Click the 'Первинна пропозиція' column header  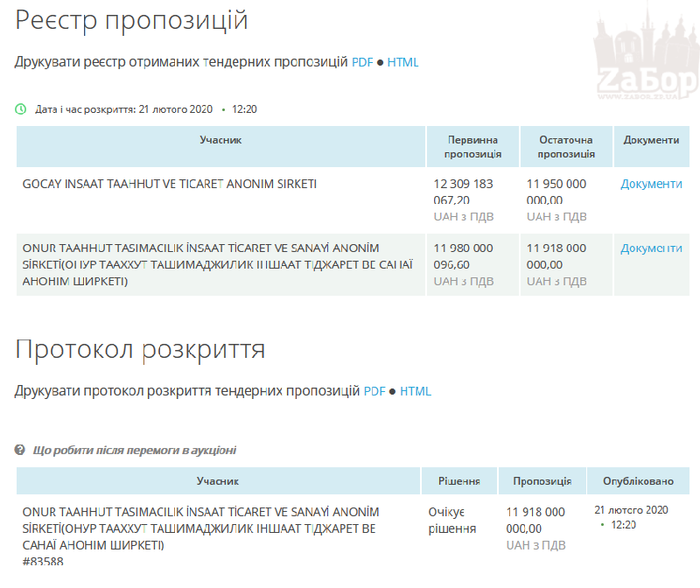tap(471, 146)
